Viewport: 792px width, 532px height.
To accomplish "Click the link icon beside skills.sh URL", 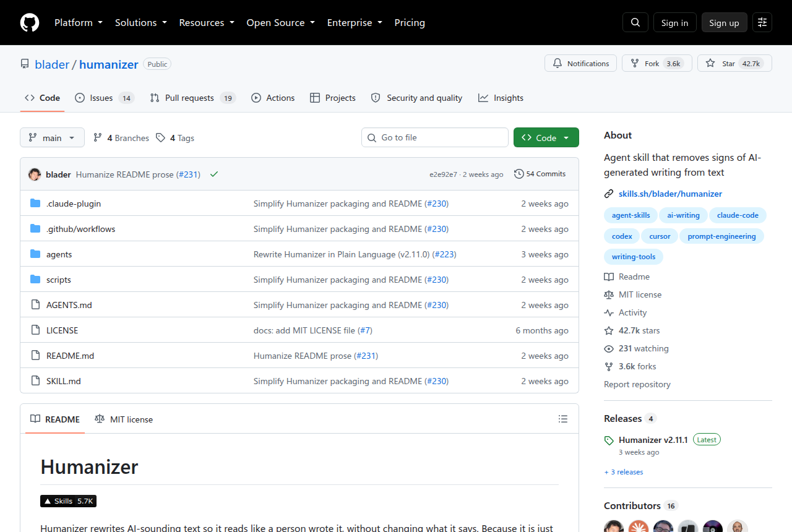I will 609,194.
